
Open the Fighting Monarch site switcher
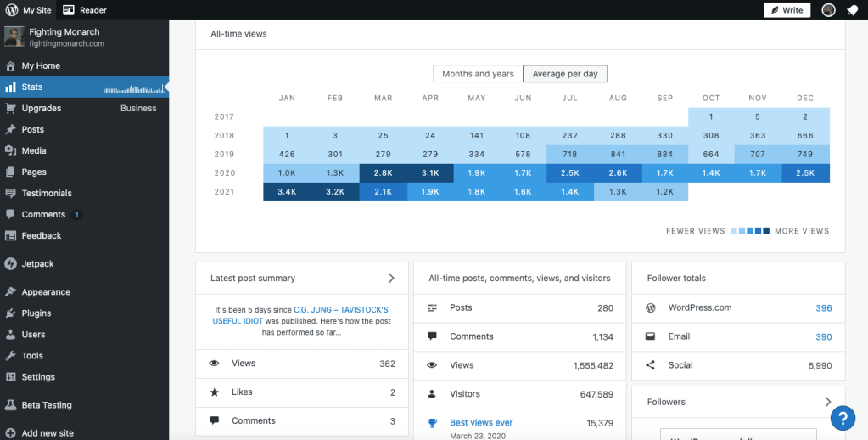pos(66,37)
